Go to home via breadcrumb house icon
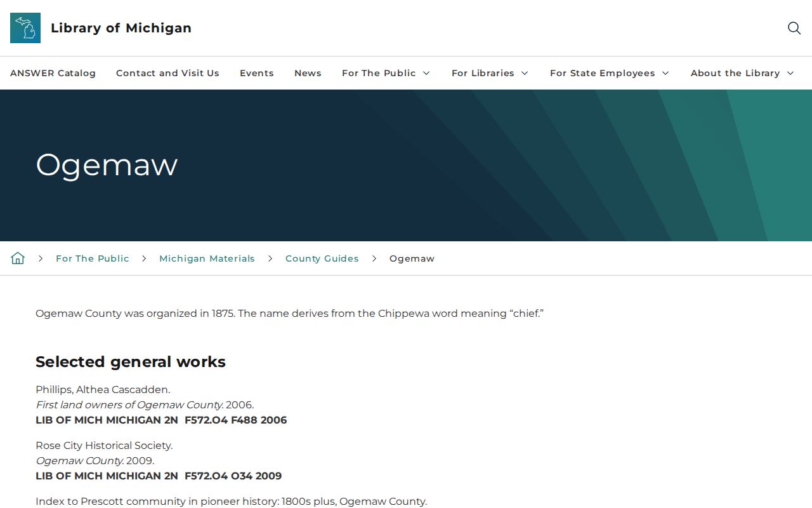This screenshot has width=812, height=508. [x=18, y=258]
